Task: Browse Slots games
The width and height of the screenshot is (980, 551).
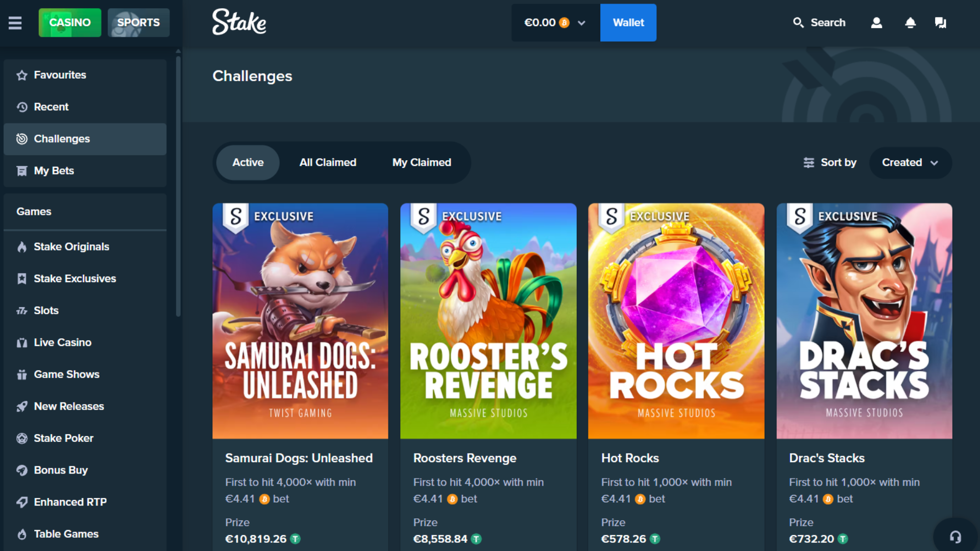Action: [x=85, y=311]
